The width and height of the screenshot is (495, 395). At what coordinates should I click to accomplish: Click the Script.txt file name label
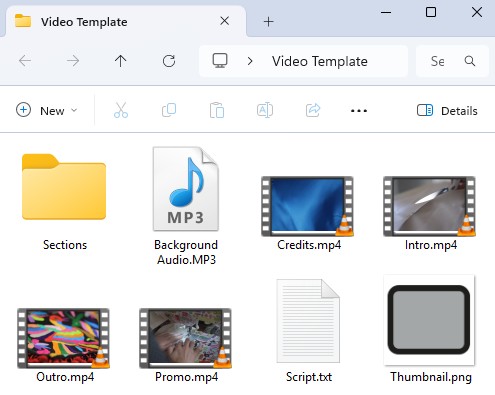pyautogui.click(x=309, y=377)
